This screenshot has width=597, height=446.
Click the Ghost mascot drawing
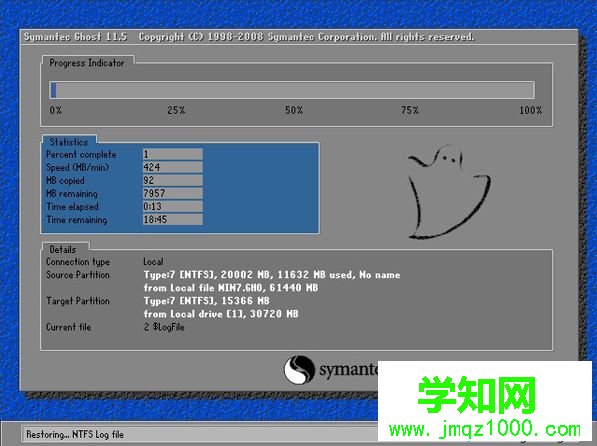click(x=449, y=192)
